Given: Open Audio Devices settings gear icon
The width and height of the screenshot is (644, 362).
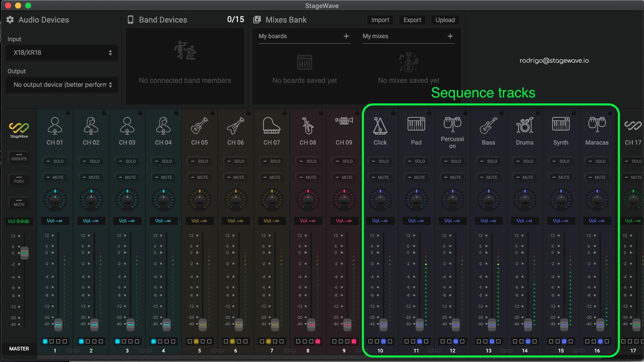Looking at the screenshot, I should (10, 20).
